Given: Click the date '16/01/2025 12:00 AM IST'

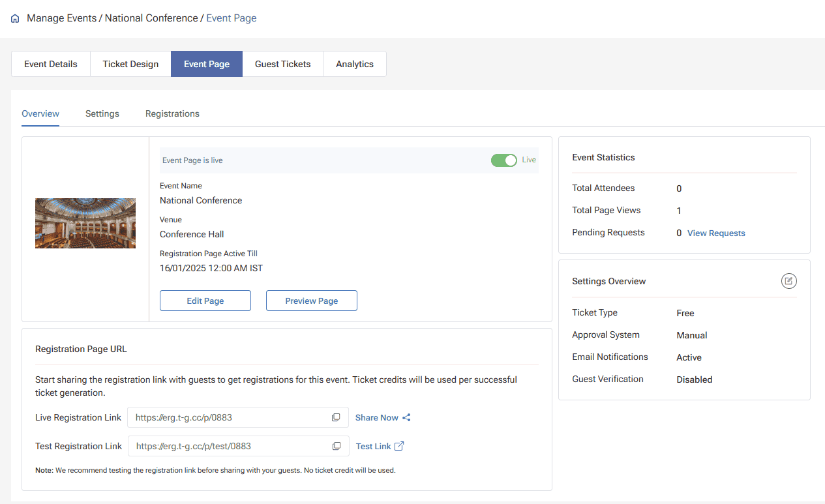Looking at the screenshot, I should tap(211, 268).
